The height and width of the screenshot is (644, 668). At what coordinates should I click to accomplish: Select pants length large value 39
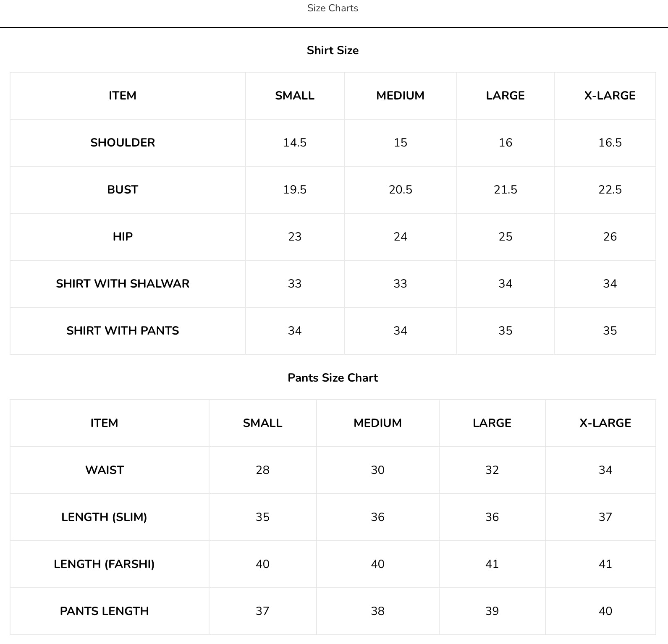492,611
